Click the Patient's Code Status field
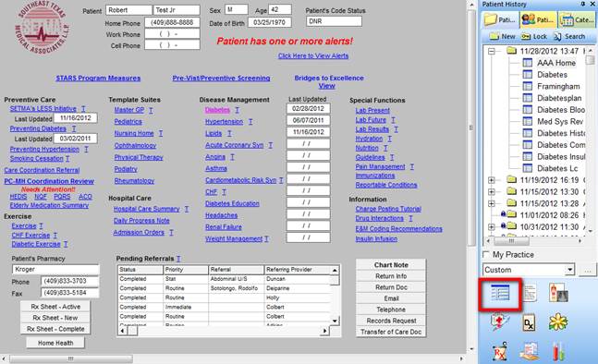Viewport: 598px width, 364px height. click(334, 21)
